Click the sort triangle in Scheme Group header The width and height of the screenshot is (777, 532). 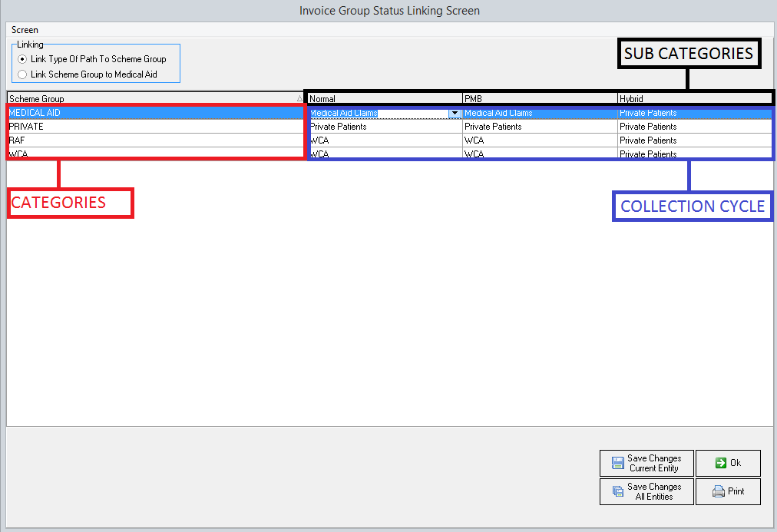click(x=299, y=98)
